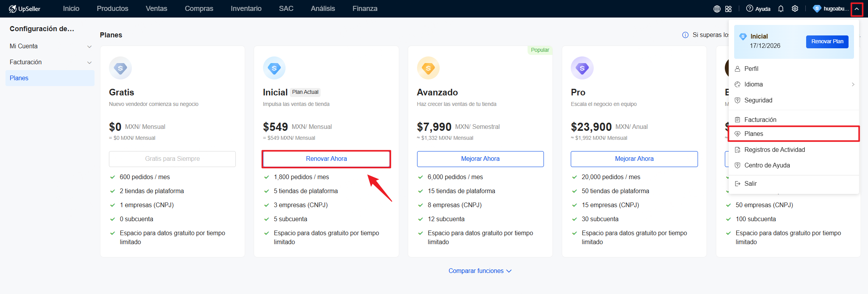The width and height of the screenshot is (868, 294).
Task: Click Mejorar Ahora on Avanzado plan
Action: point(480,159)
